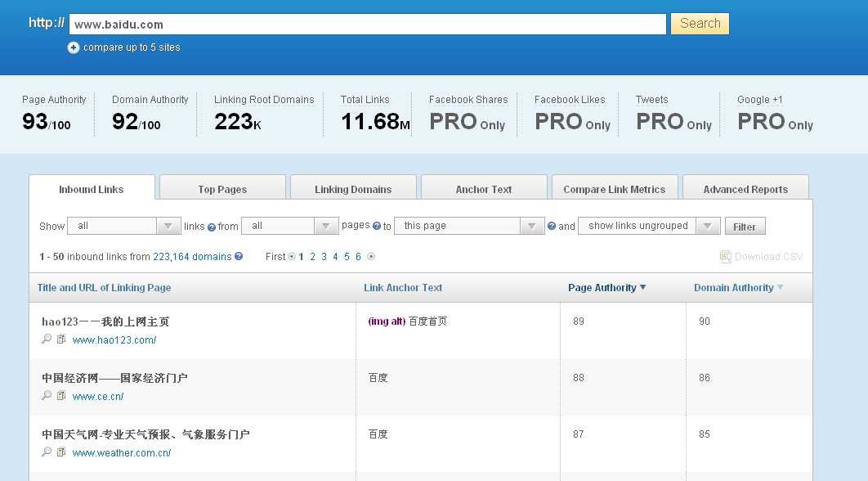The image size is (868, 481).
Task: Apply results with the Filter button
Action: pyautogui.click(x=745, y=226)
